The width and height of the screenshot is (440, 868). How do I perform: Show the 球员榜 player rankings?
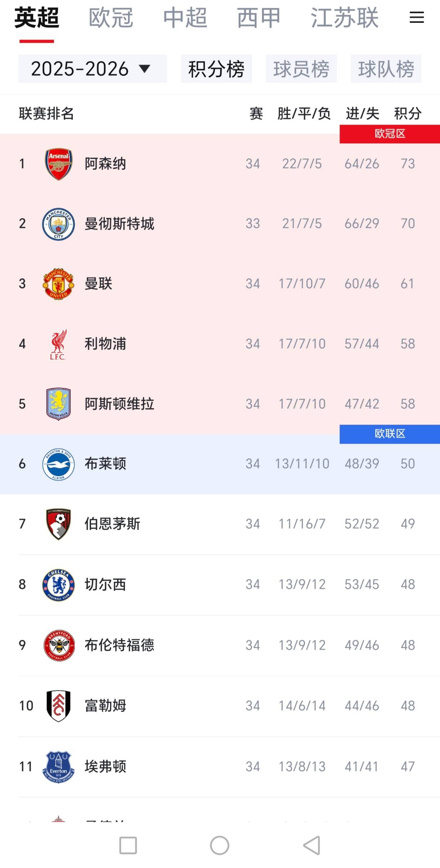[301, 69]
